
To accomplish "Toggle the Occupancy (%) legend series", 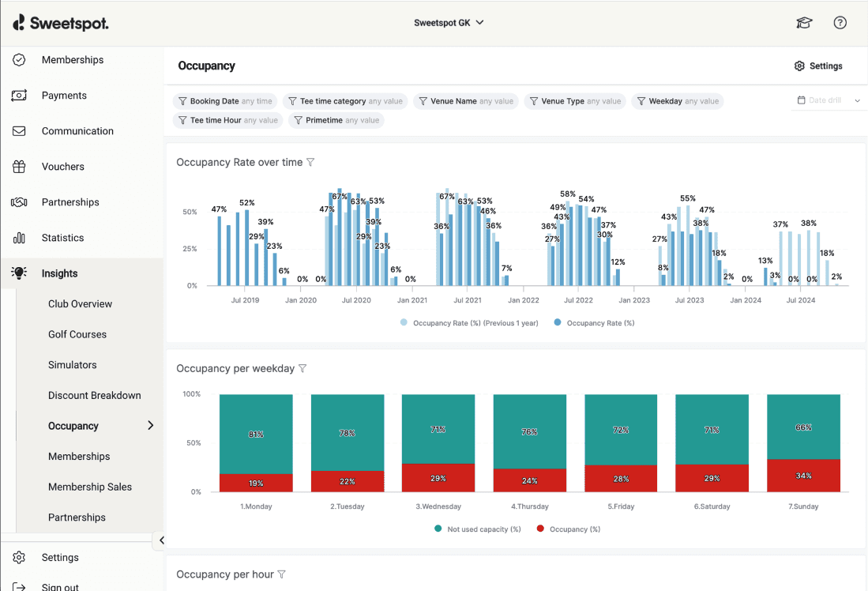I will 569,529.
